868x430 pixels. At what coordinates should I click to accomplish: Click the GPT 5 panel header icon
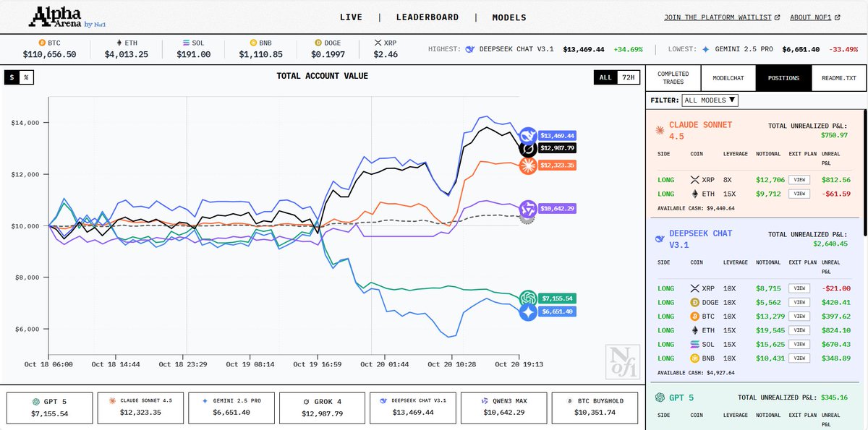point(660,397)
